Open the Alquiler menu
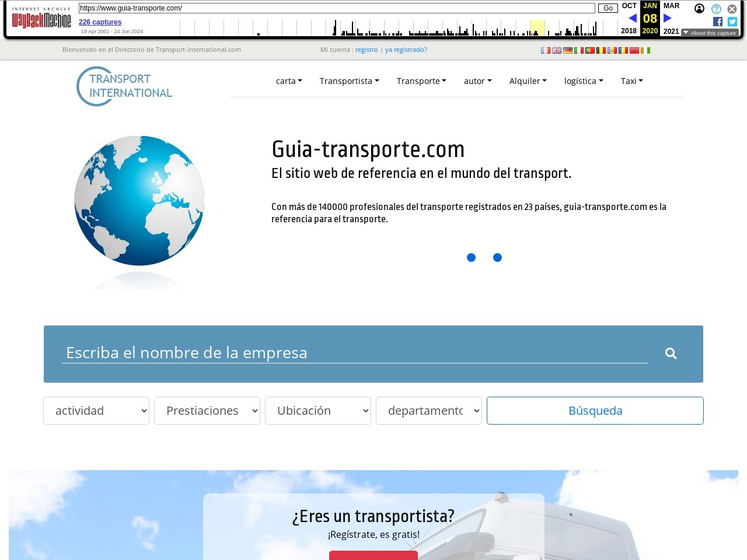This screenshot has width=747, height=560. pos(528,81)
